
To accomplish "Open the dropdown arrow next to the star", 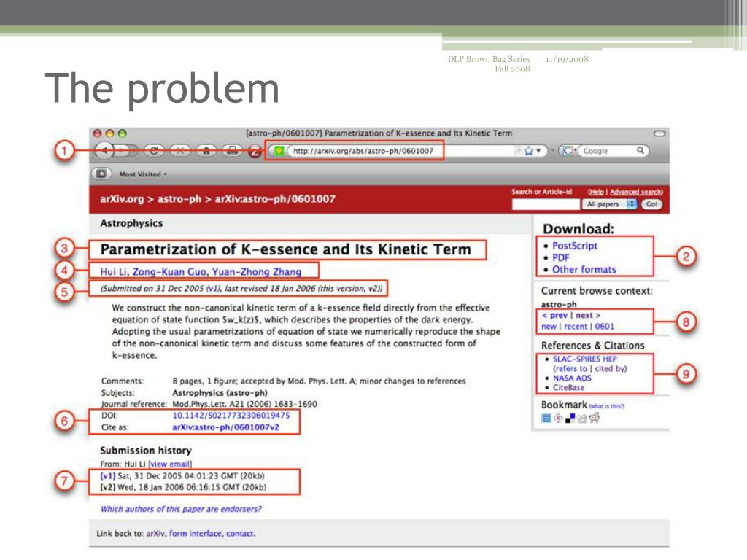I will point(539,151).
